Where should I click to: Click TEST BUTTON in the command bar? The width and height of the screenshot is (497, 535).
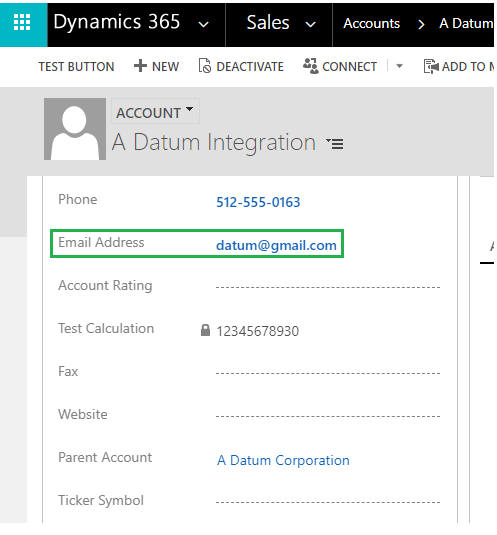point(76,67)
